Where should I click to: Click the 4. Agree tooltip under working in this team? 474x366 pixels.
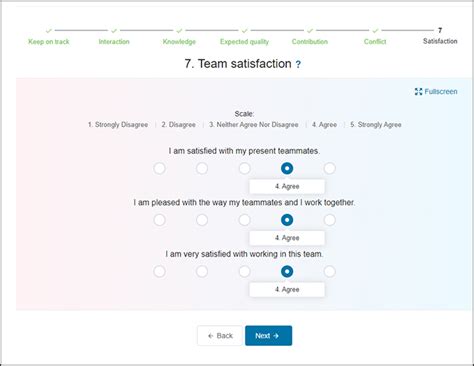pos(287,289)
